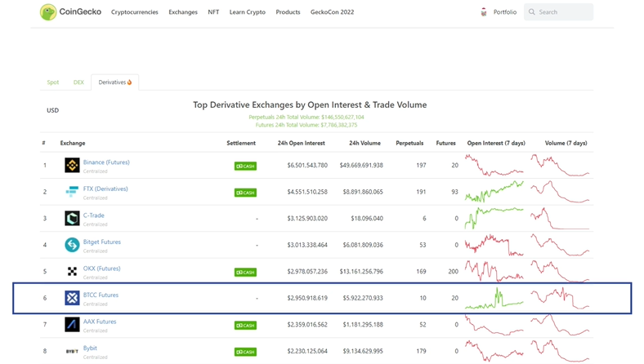644x364 pixels.
Task: Sort by the Futures column header
Action: [x=445, y=143]
